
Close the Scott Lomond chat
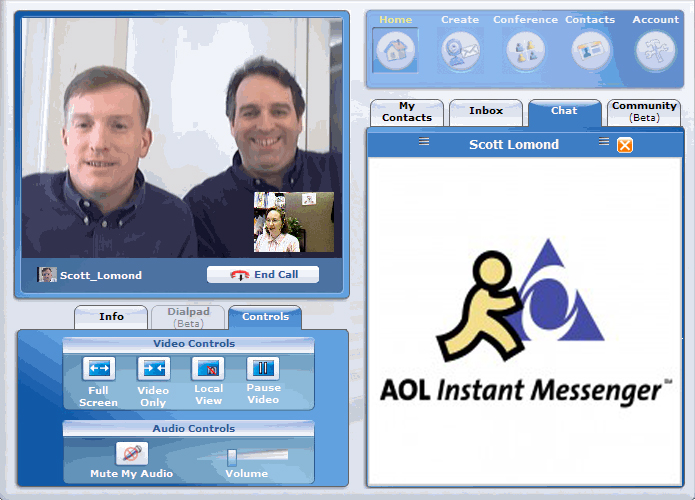tap(625, 145)
